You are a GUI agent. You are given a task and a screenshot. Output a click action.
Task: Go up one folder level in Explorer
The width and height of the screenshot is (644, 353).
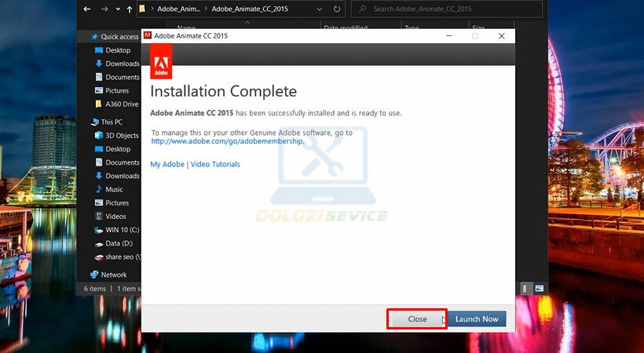click(130, 9)
